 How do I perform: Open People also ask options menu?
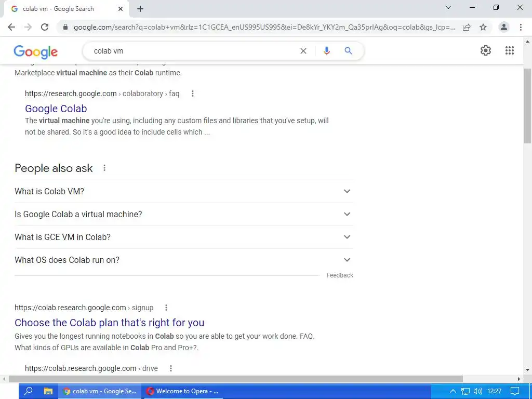pos(104,168)
